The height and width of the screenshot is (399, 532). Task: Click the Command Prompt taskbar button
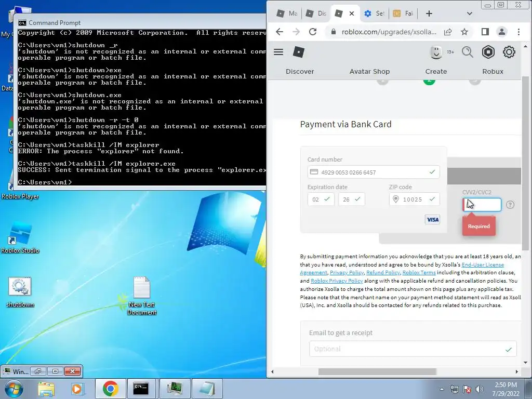click(x=141, y=389)
